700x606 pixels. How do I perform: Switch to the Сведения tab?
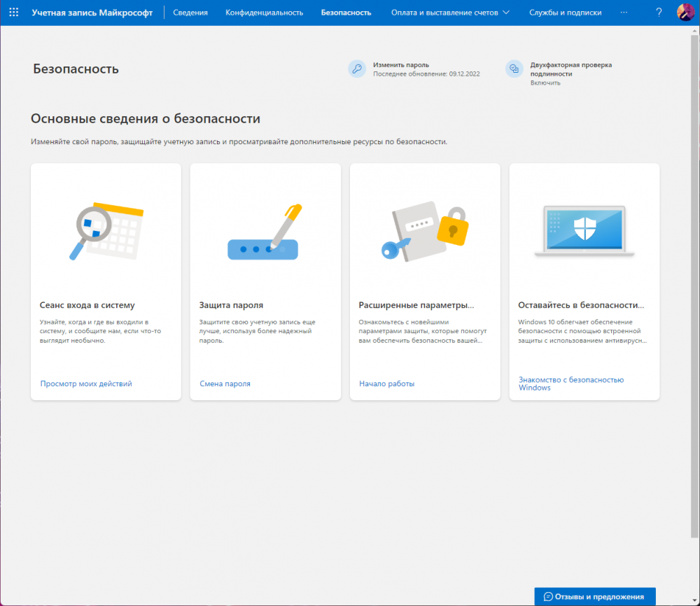tap(190, 13)
